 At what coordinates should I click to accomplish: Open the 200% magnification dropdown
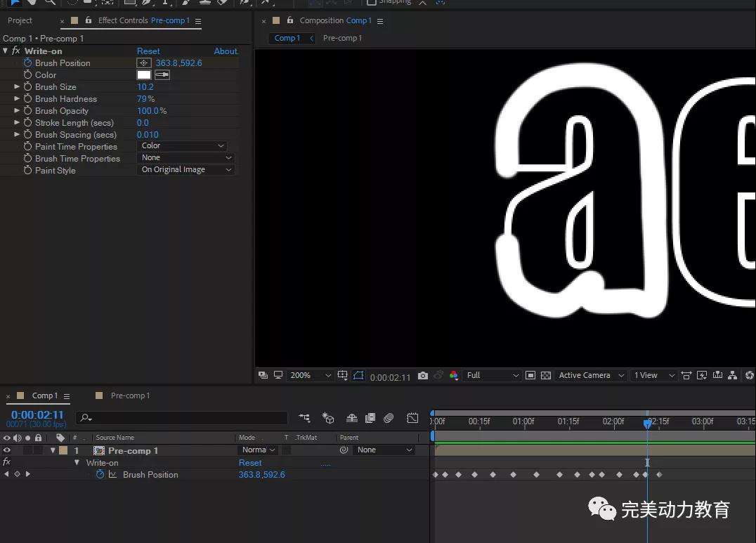click(311, 376)
